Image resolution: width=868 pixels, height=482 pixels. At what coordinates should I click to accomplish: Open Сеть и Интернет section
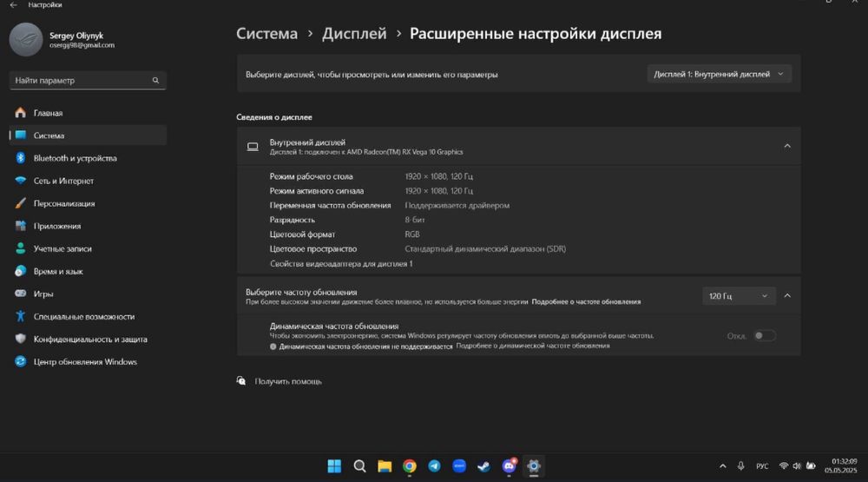[88, 181]
